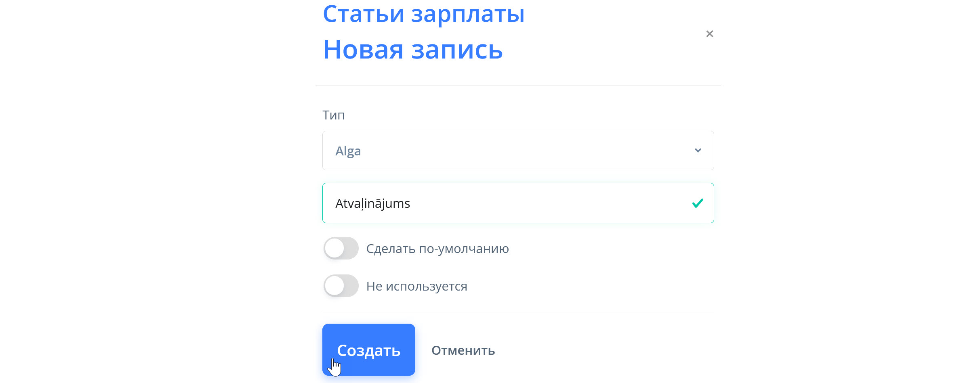This screenshot has height=383, width=980.
Task: Click the Alga value text
Action: click(x=348, y=151)
